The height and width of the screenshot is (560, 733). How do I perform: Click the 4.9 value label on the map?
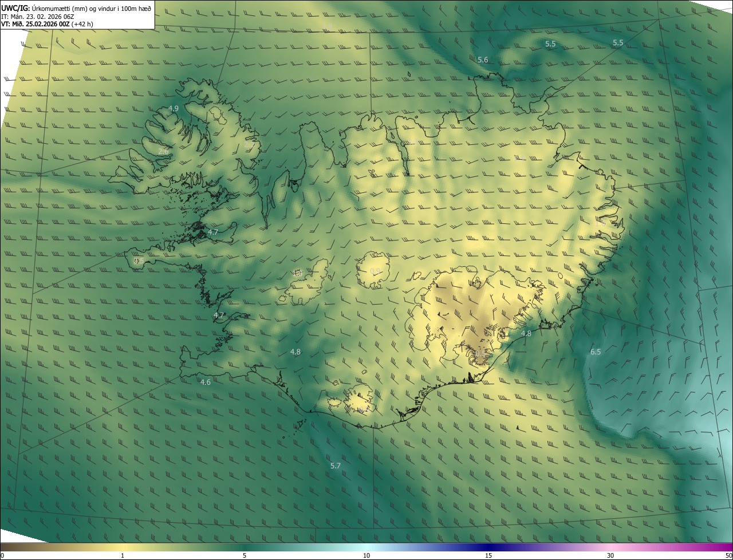(174, 108)
